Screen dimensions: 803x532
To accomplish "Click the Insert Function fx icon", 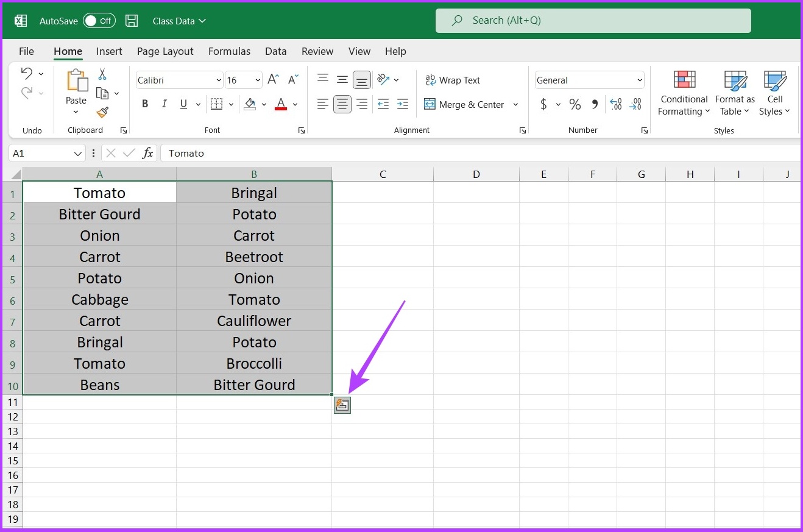I will click(x=147, y=153).
